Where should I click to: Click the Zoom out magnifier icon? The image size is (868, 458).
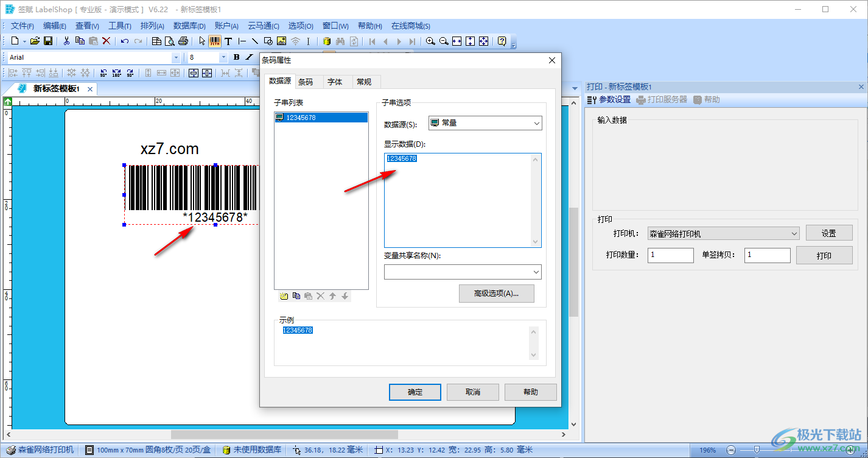tap(444, 41)
